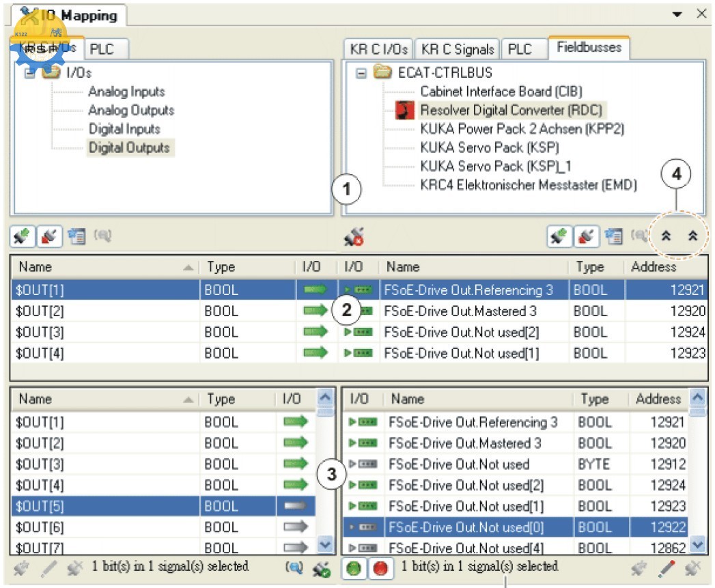715x588 pixels.
Task: Click the grayed search icon in right toolbar
Action: point(639,236)
